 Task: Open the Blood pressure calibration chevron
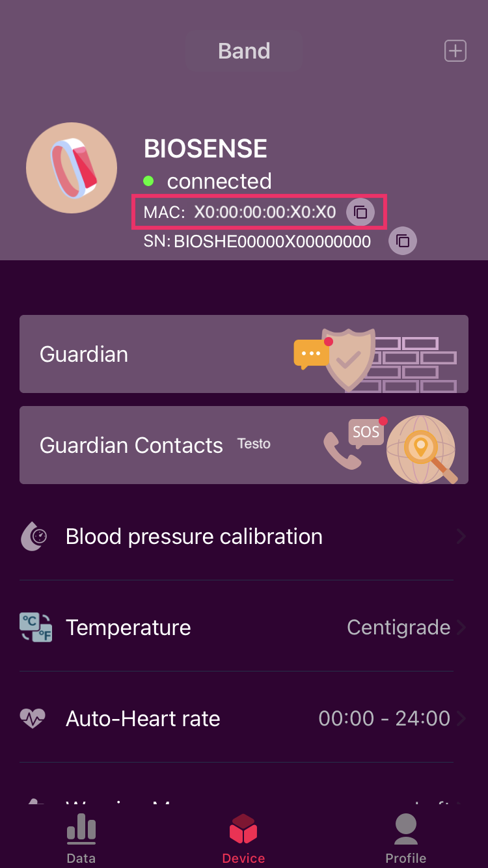(461, 536)
